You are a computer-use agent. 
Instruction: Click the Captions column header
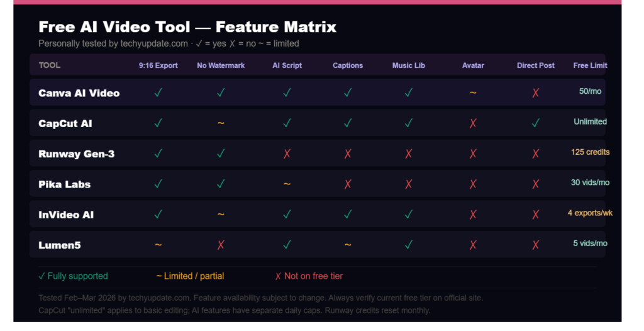click(x=347, y=65)
